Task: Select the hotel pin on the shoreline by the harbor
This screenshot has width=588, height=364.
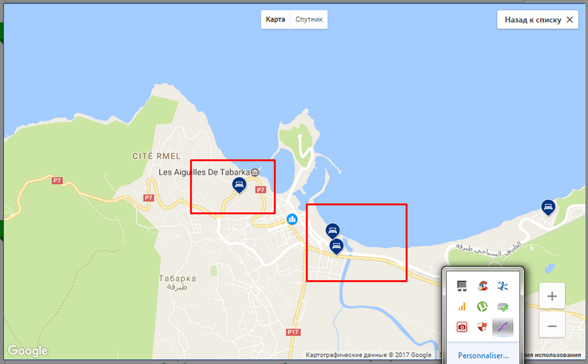Action: point(333,231)
